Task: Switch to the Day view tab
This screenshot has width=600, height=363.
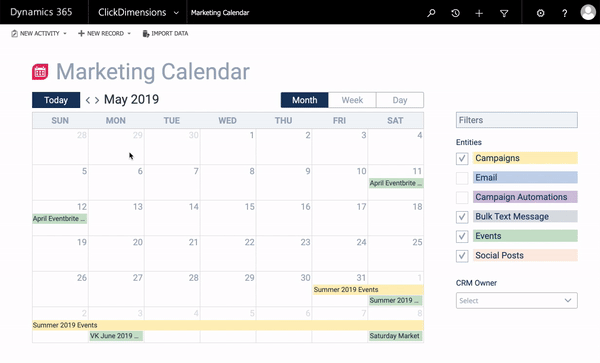Action: [400, 100]
